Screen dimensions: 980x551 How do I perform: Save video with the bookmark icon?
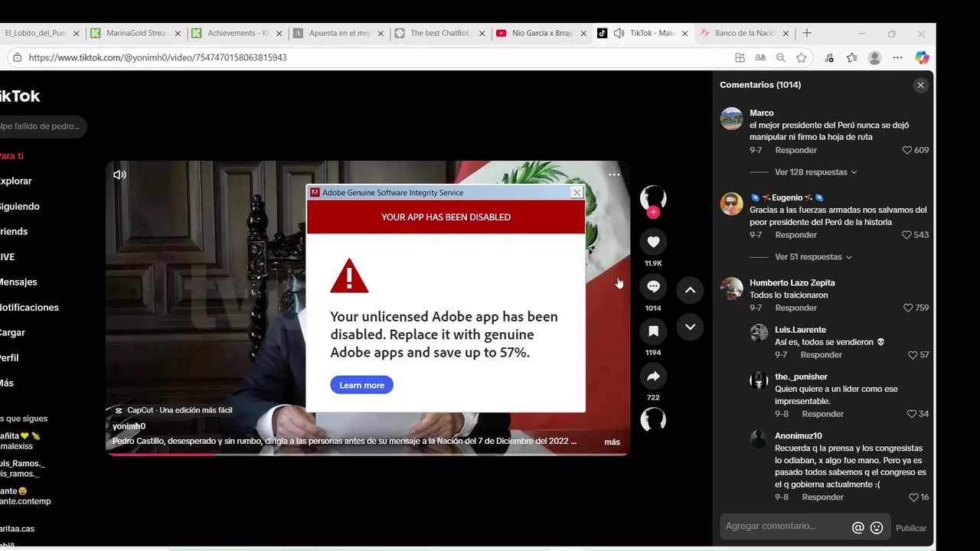(x=653, y=331)
